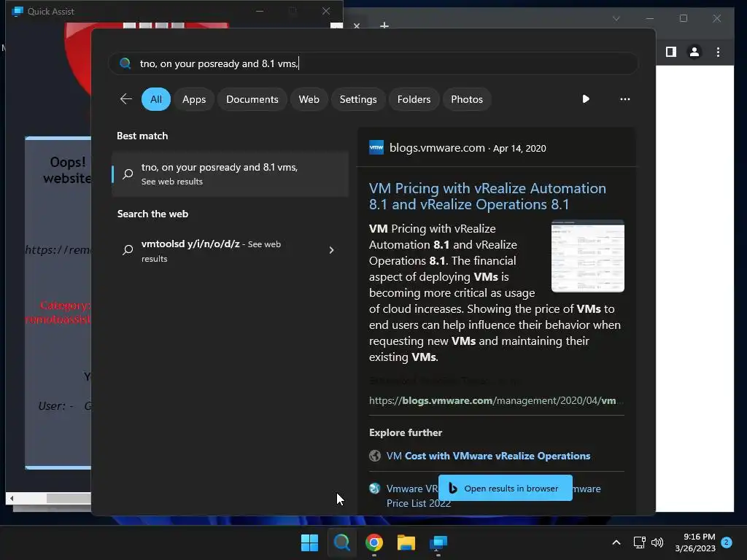Show more filters with the play arrow

[586, 99]
